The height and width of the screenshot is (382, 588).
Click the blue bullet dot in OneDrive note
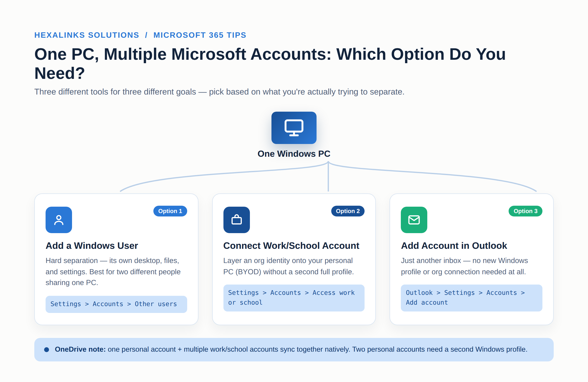point(47,349)
